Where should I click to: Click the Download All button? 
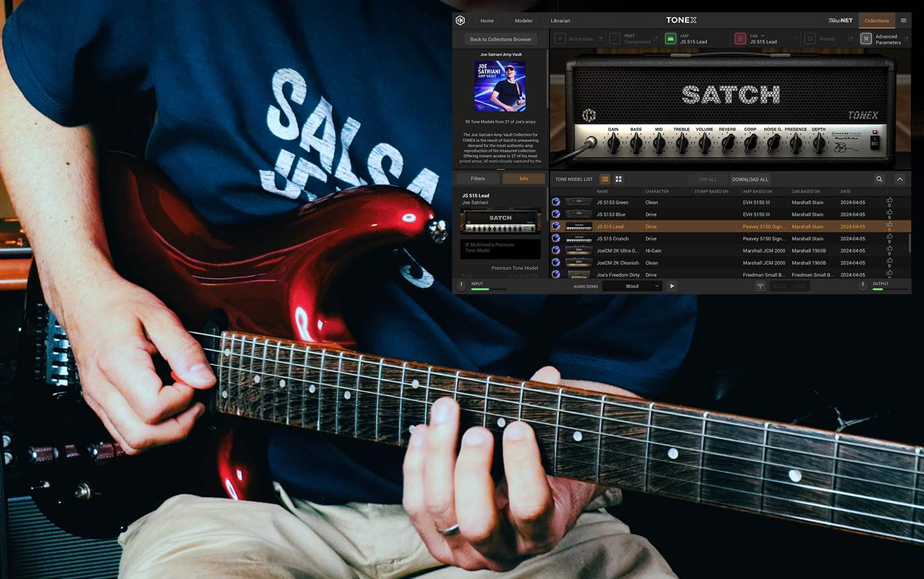[x=750, y=179]
